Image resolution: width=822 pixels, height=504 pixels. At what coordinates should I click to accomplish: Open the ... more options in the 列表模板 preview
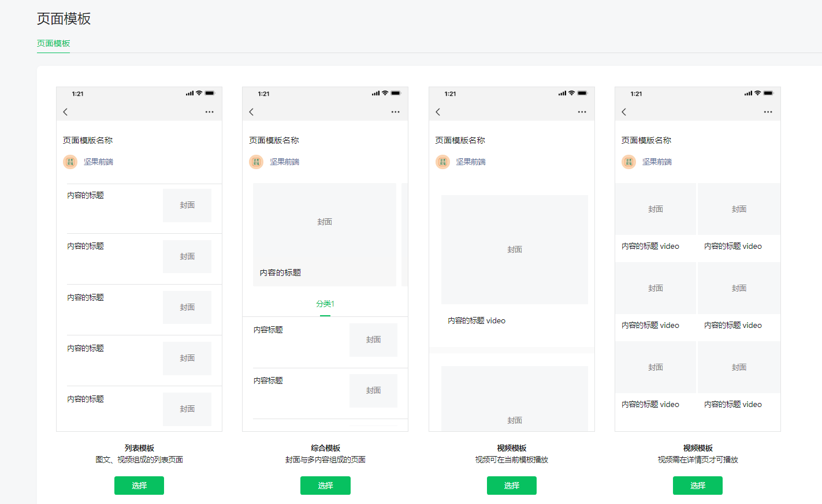(x=209, y=112)
